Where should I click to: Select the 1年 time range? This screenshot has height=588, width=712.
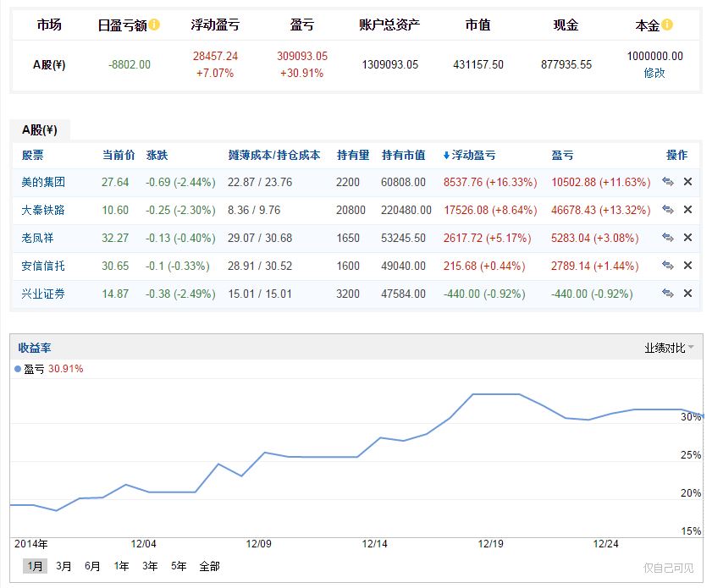click(x=121, y=566)
